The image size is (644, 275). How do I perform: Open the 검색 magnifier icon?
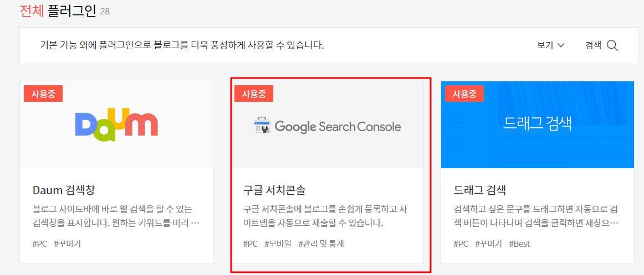point(612,45)
